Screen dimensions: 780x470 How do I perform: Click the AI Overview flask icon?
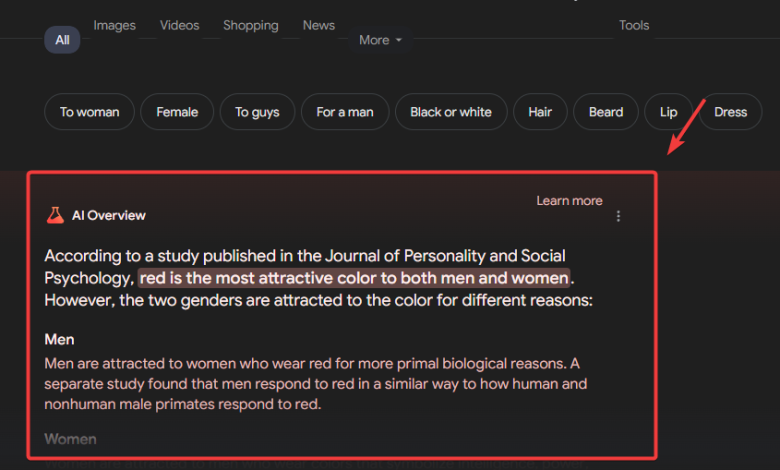pyautogui.click(x=55, y=215)
